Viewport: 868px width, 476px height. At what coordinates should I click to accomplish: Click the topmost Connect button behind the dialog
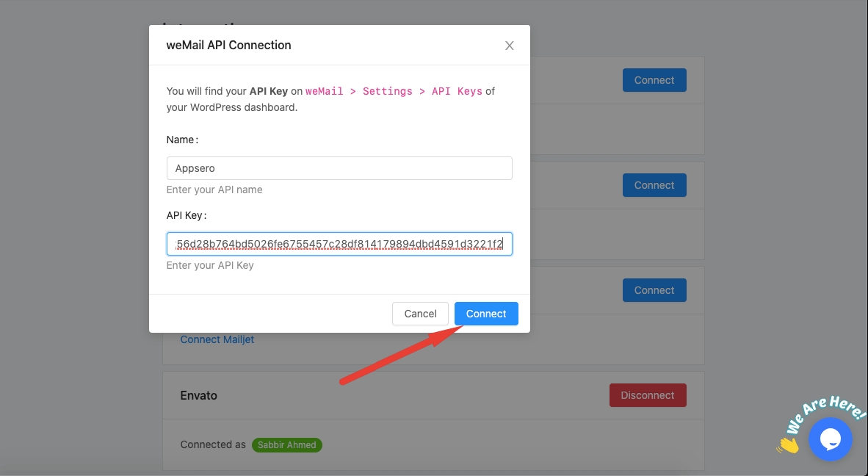654,79
